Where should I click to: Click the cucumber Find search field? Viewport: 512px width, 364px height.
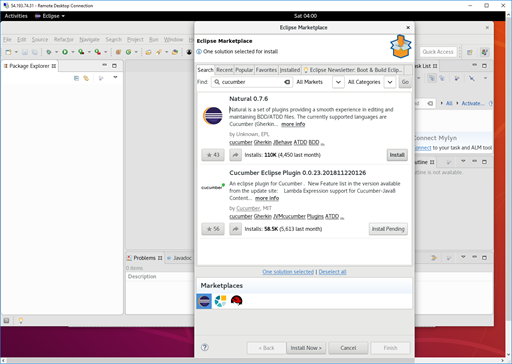tap(252, 82)
